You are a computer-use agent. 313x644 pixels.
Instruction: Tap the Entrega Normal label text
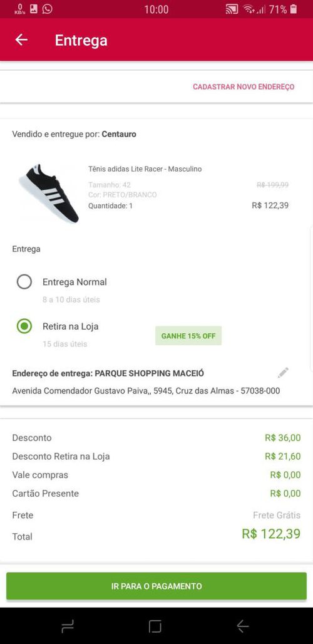[74, 282]
